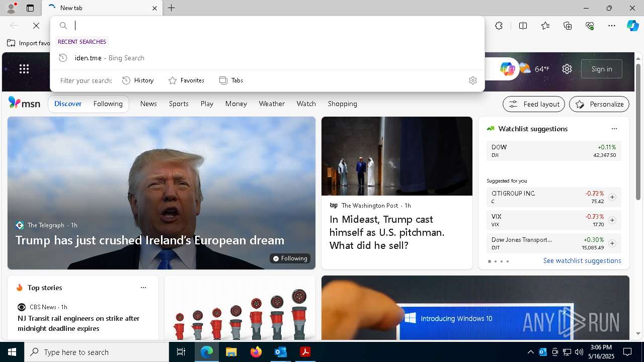Click the Personalize button
644x362 pixels.
[x=599, y=104]
